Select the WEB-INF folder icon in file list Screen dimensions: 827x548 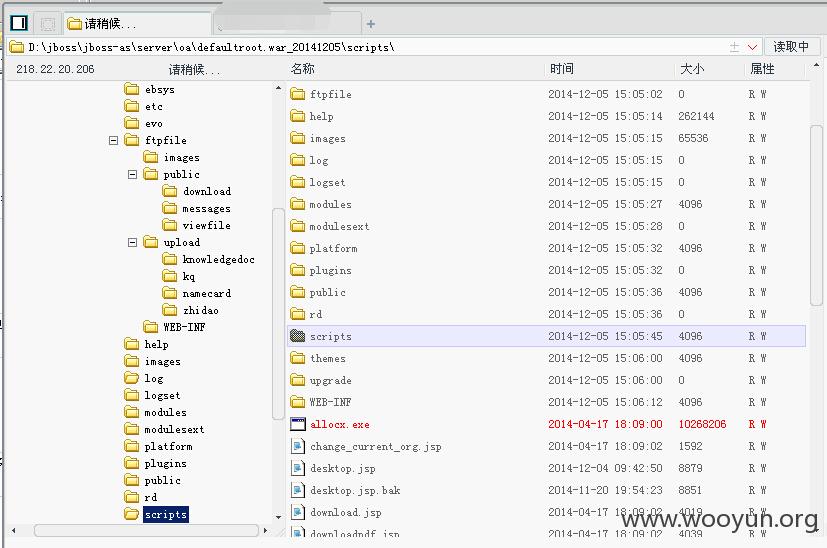pos(298,402)
